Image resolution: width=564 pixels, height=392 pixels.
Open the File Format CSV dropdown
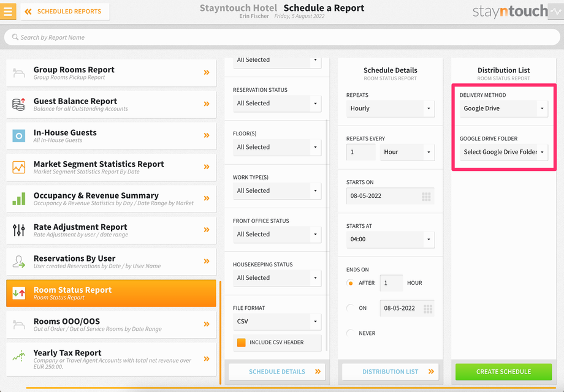277,322
